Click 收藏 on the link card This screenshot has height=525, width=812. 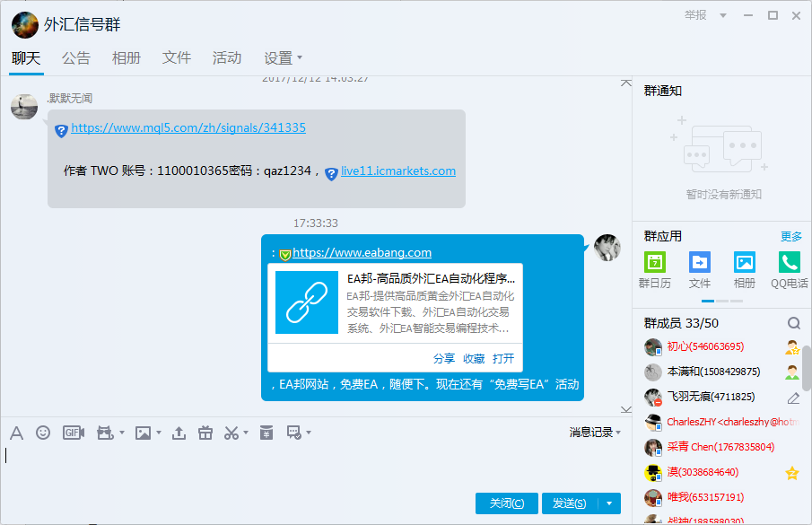(474, 358)
